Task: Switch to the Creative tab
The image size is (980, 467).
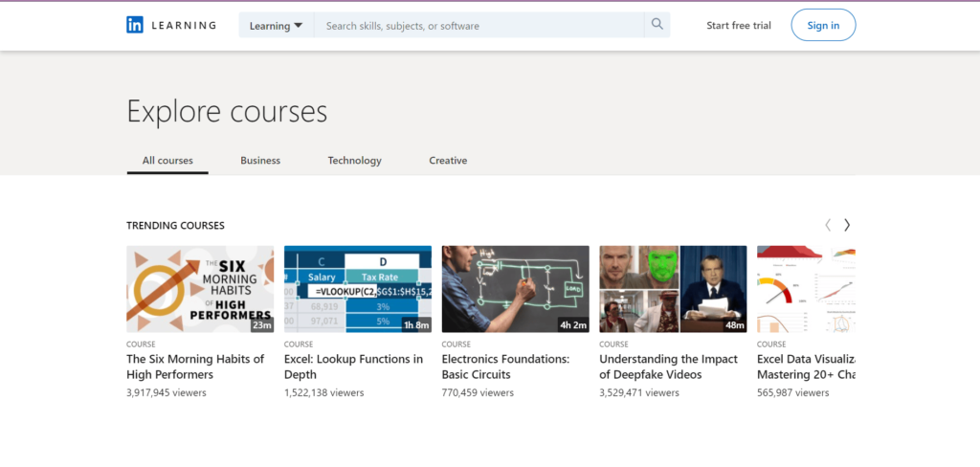Action: [x=448, y=161]
